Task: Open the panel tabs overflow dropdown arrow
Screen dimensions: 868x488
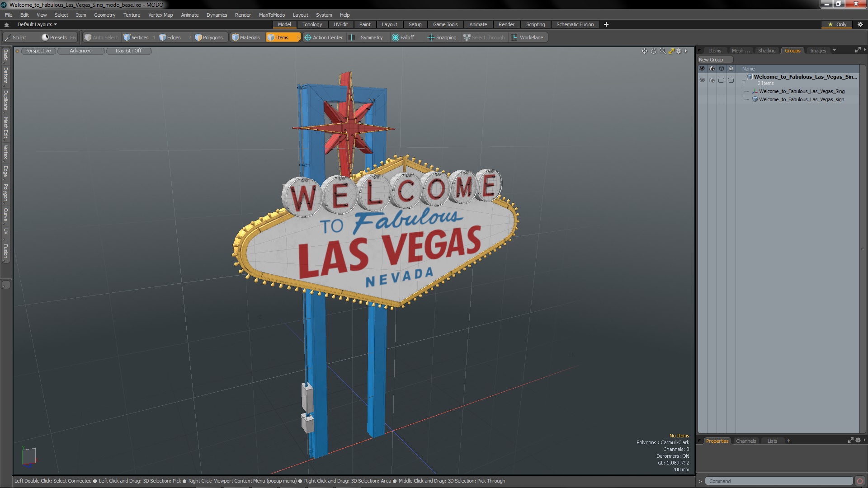Action: pyautogui.click(x=834, y=51)
